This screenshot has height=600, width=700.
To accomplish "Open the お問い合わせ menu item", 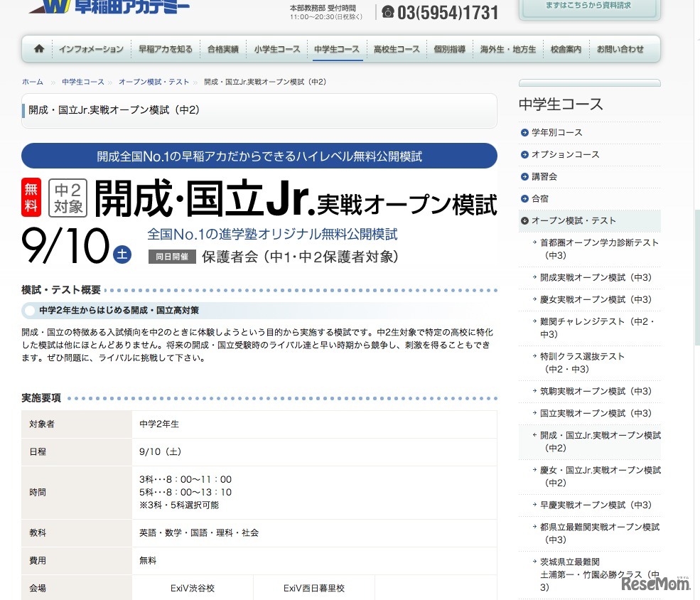I will click(x=622, y=49).
